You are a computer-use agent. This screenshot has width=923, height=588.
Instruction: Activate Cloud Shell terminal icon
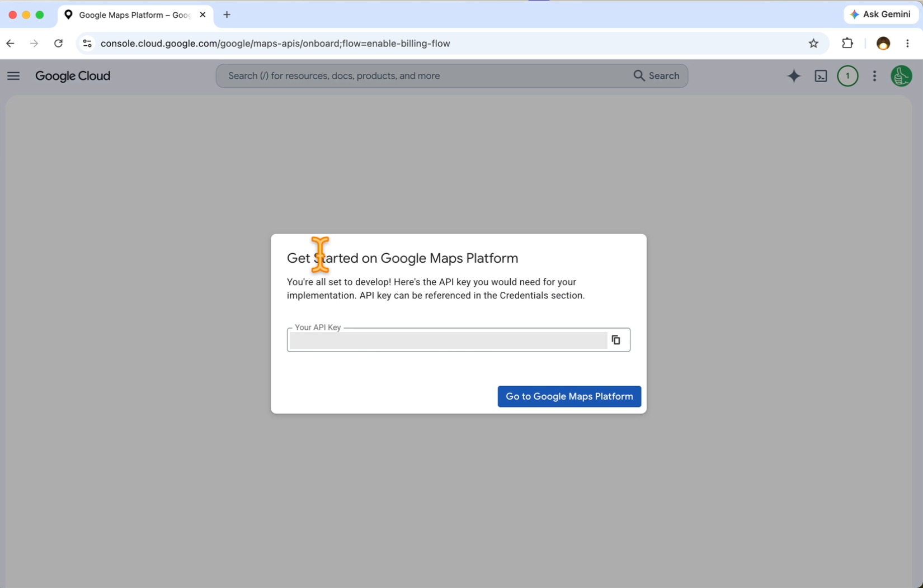pos(821,76)
